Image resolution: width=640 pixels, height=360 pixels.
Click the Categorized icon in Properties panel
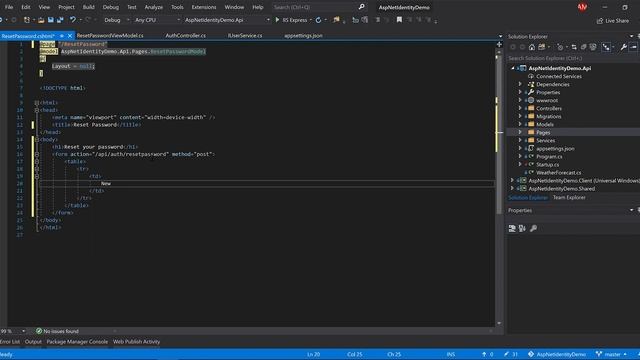[x=512, y=228]
